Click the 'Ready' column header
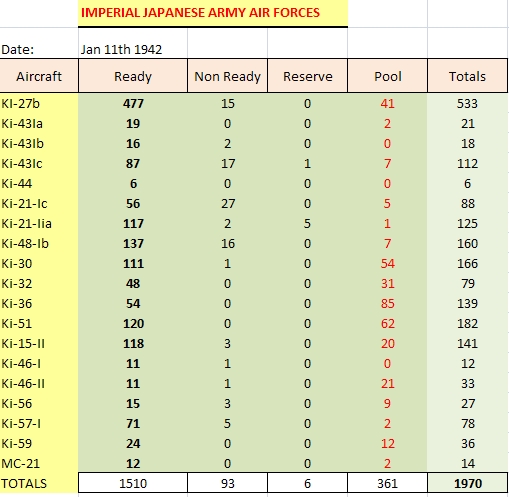The height and width of the screenshot is (497, 509). tap(133, 76)
